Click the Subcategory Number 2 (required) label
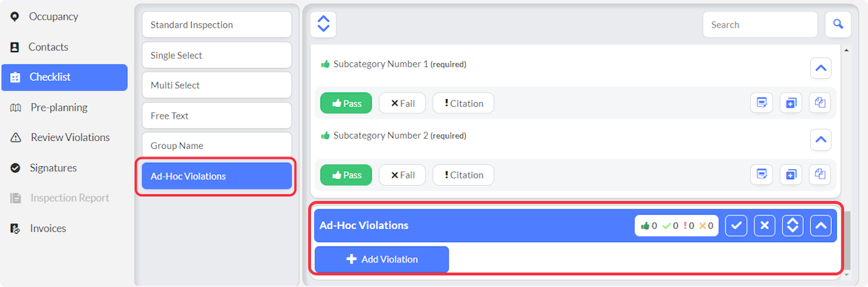This screenshot has height=287, width=868. tap(400, 135)
